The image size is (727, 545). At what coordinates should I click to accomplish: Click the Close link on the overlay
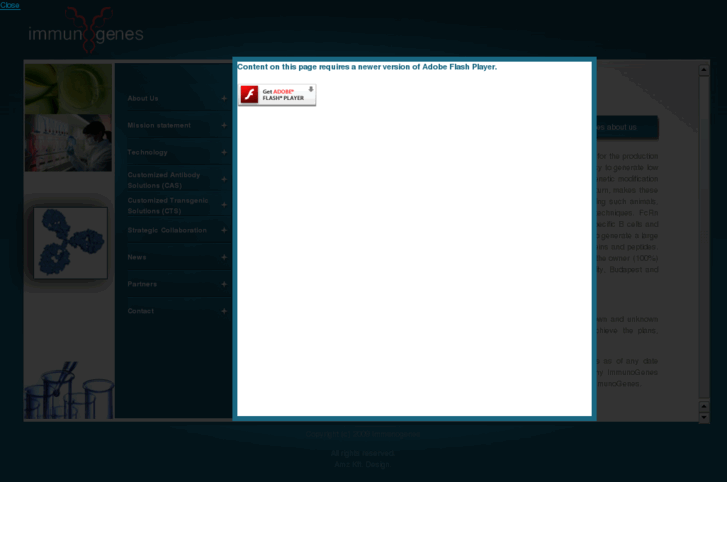click(x=10, y=5)
